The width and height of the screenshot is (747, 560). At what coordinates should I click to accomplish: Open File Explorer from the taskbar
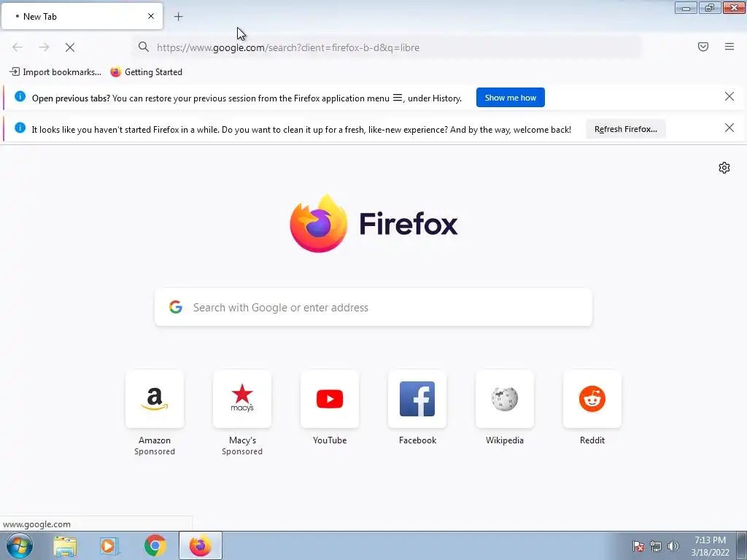[65, 545]
